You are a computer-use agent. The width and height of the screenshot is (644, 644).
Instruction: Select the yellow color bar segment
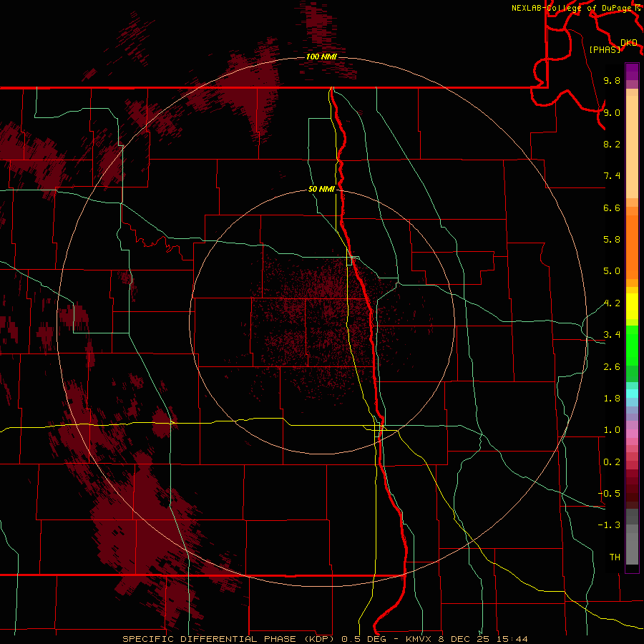coord(632,306)
